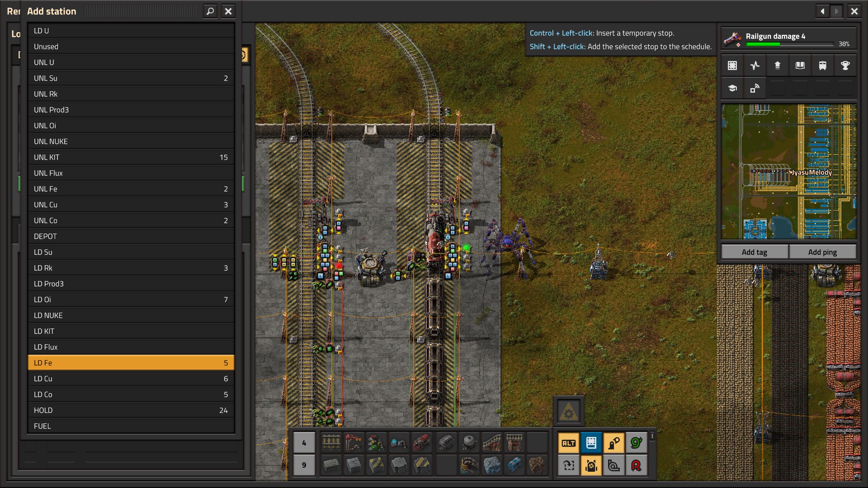Close the Add station popup
The image size is (868, 488).
[228, 11]
